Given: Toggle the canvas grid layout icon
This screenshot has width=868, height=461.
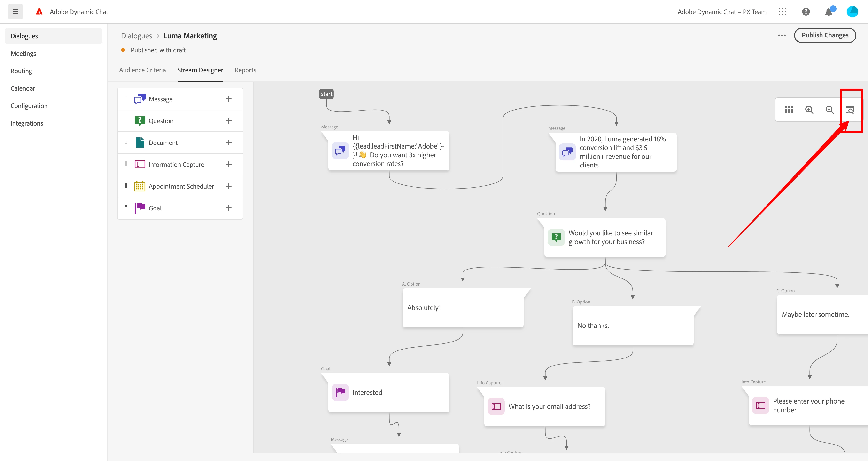Looking at the screenshot, I should pos(789,110).
